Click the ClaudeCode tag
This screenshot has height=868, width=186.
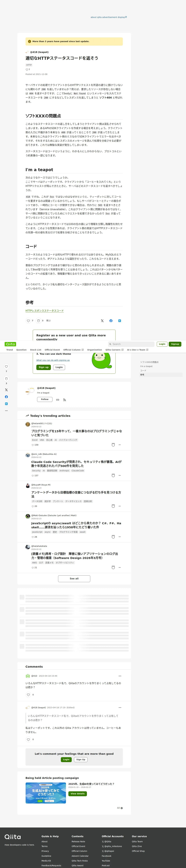click(x=78, y=471)
